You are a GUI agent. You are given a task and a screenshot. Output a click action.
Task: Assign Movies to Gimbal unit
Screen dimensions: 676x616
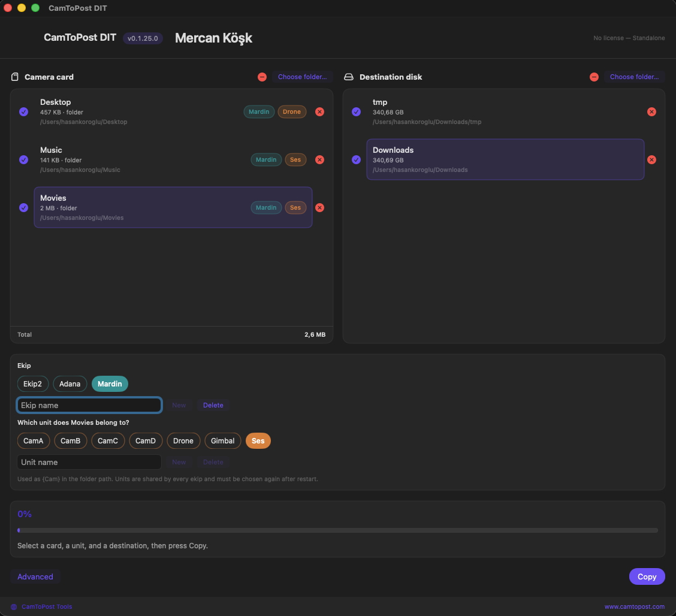tap(222, 440)
